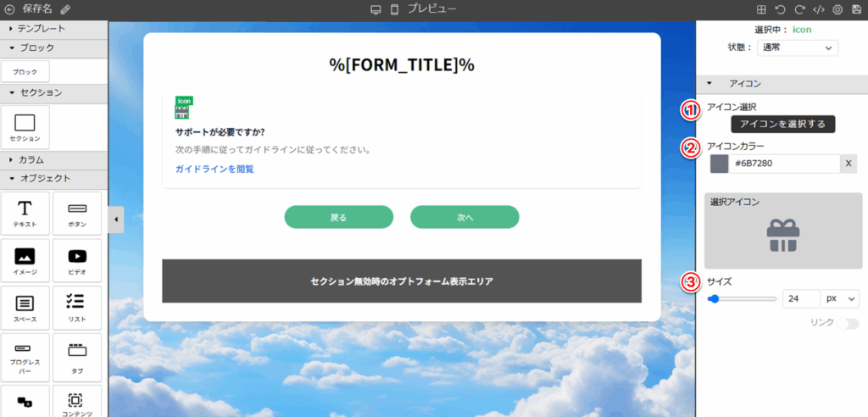Click the プレビュー label in top bar
Image resolution: width=868 pixels, height=417 pixels.
tap(431, 8)
